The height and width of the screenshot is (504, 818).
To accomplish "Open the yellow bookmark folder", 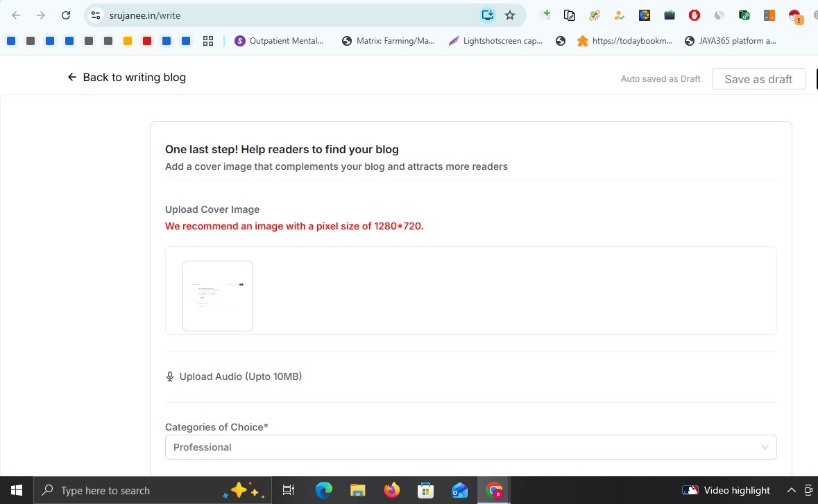I will (x=127, y=41).
